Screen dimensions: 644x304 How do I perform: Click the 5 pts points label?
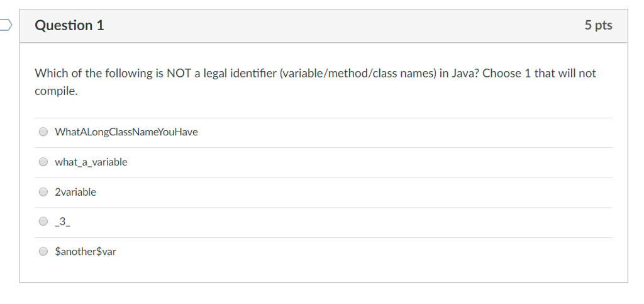pyautogui.click(x=598, y=26)
